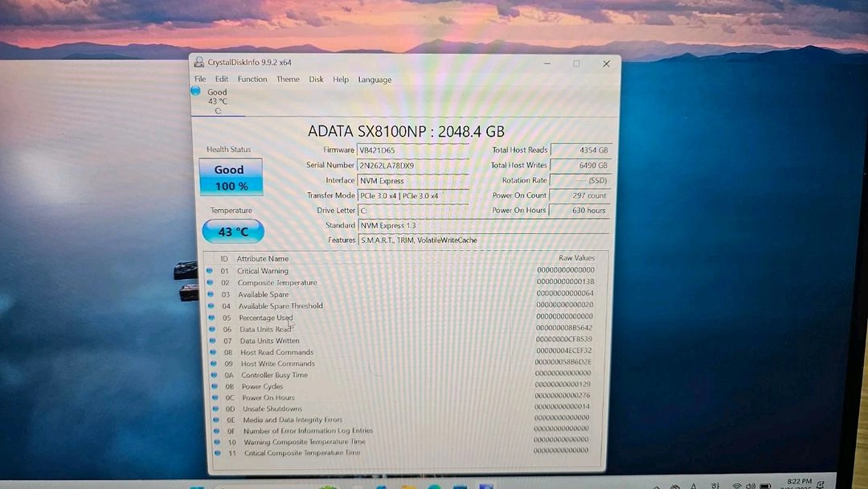
Task: Click the blue status icon for Percentage Used
Action: (x=211, y=318)
